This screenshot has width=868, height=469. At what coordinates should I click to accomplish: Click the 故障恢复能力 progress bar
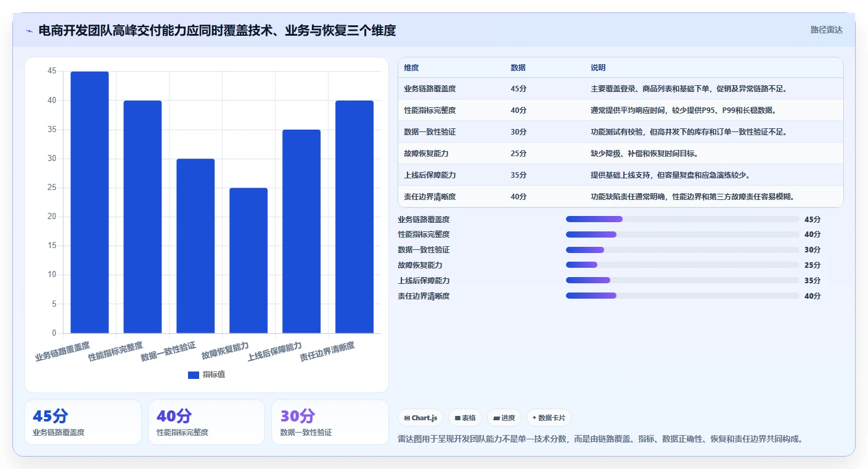click(682, 265)
